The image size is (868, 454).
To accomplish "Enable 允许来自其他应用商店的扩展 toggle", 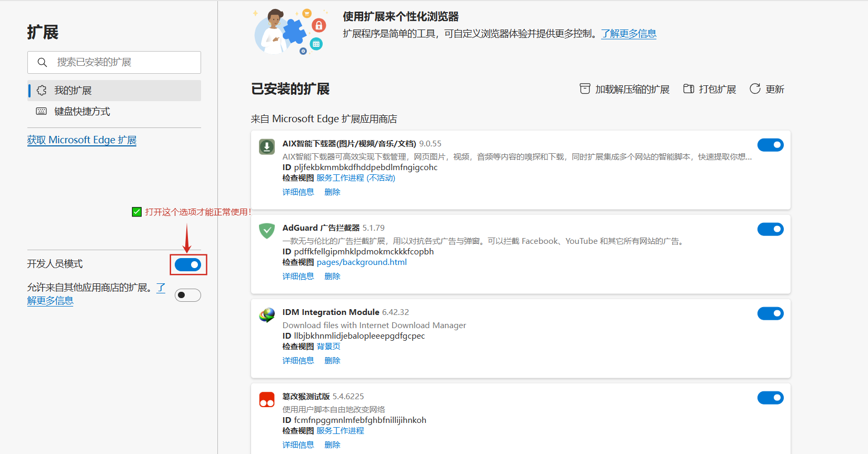I will 188,295.
